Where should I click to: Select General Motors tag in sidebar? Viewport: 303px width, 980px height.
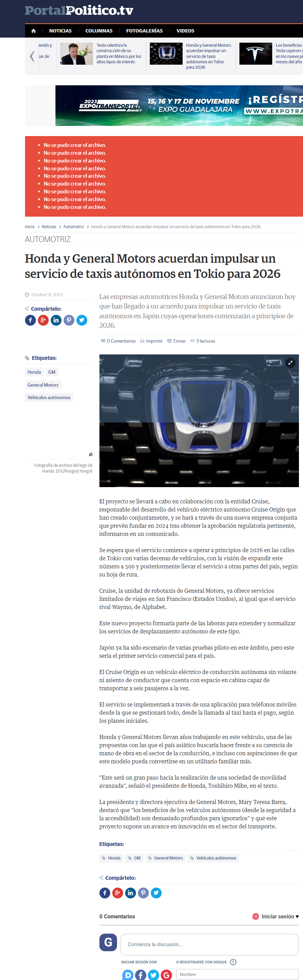(x=43, y=385)
